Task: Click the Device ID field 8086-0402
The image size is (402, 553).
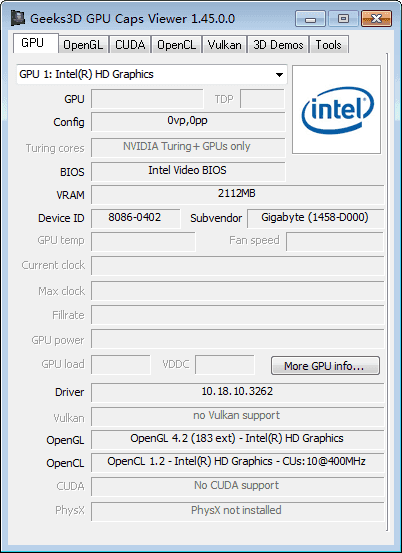Action: [x=135, y=218]
